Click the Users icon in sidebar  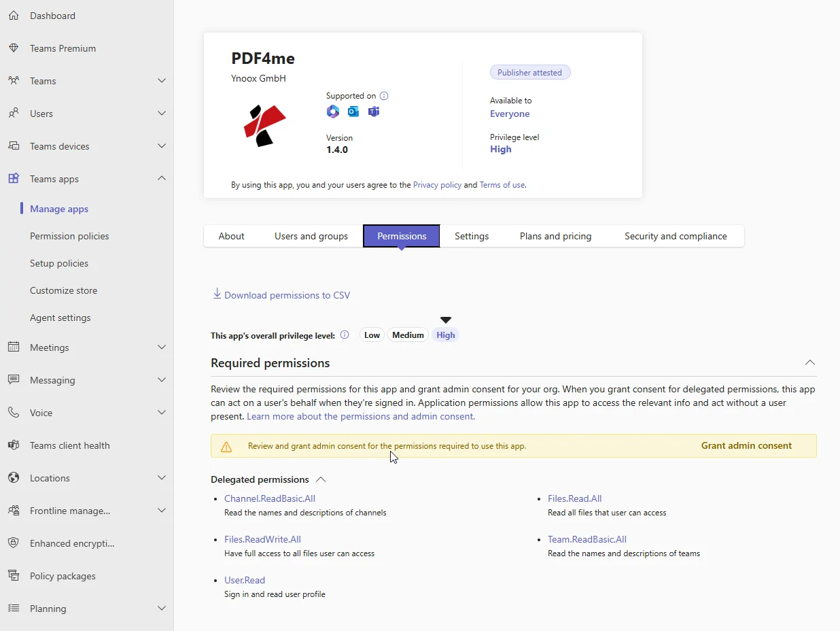[14, 114]
